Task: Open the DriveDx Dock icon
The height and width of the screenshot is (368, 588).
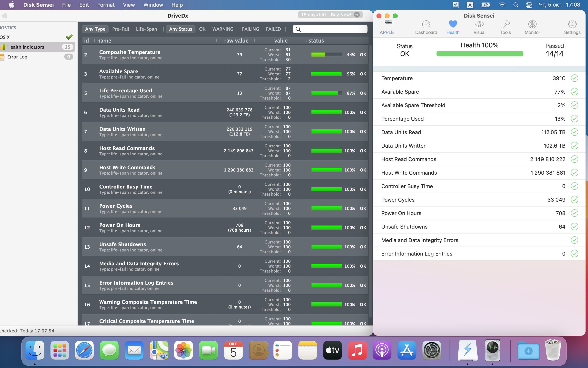Action: tap(492, 350)
